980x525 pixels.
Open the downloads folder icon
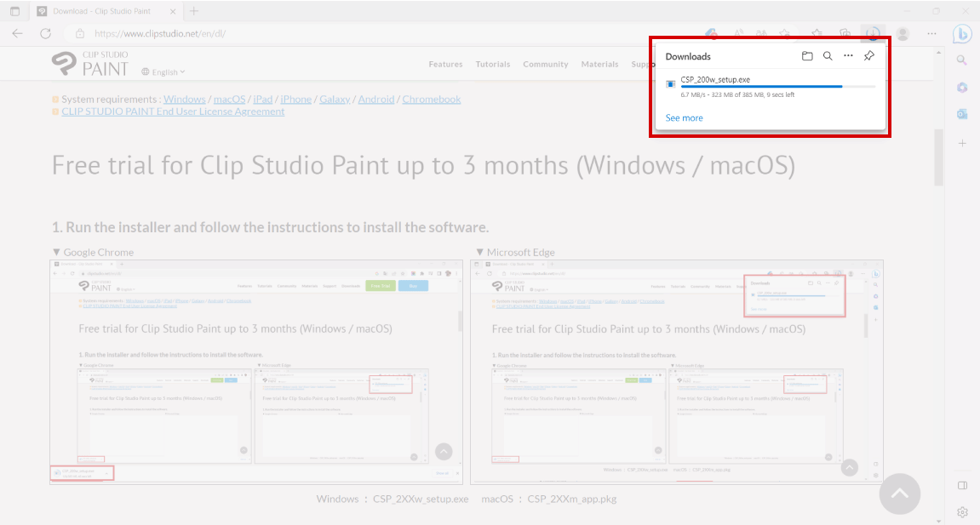[x=807, y=56]
